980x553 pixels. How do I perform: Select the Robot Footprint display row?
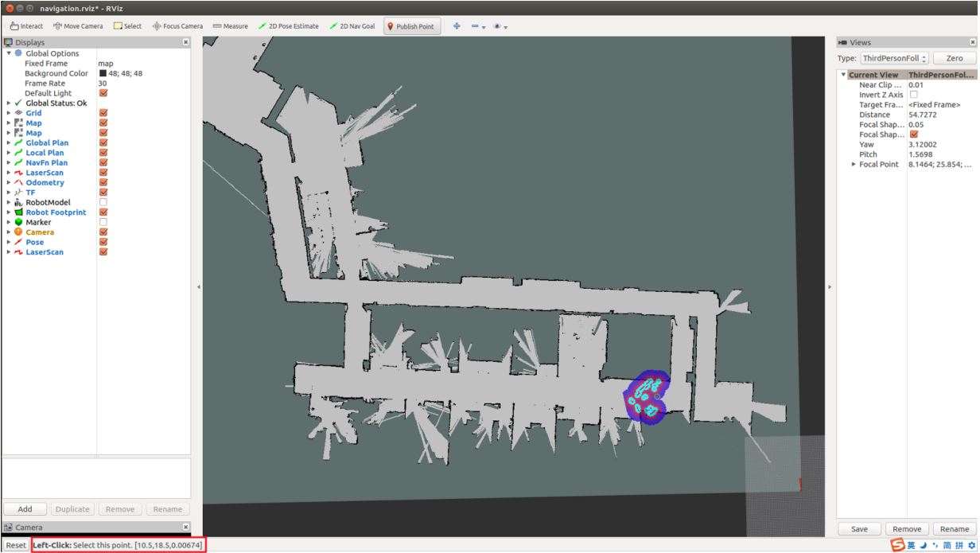pyautogui.click(x=95, y=212)
